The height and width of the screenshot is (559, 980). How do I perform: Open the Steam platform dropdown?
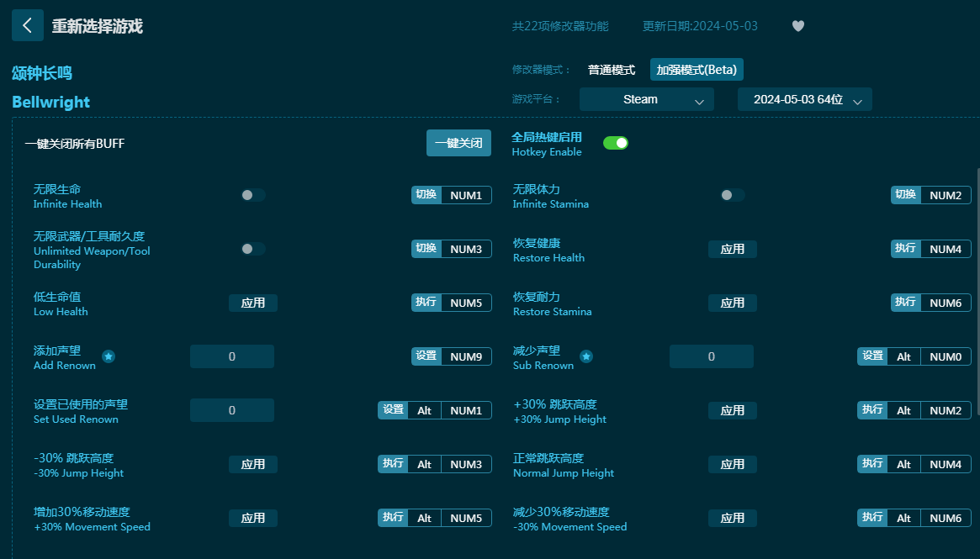(647, 99)
